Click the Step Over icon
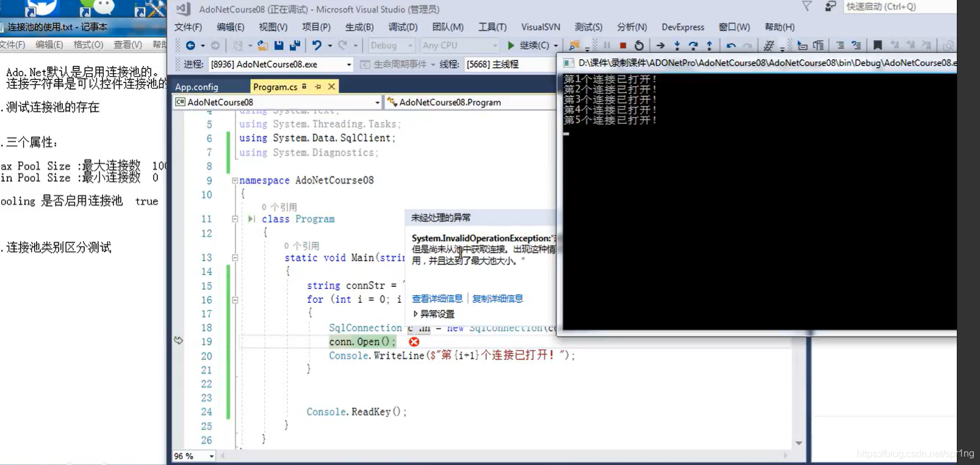Screen dimensions: 980x465 [693, 45]
